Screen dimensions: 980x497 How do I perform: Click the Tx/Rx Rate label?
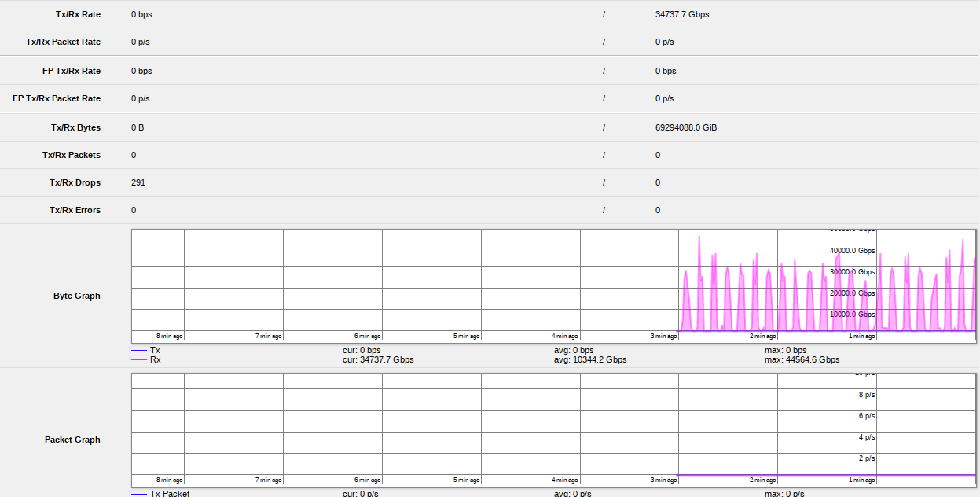(78, 14)
